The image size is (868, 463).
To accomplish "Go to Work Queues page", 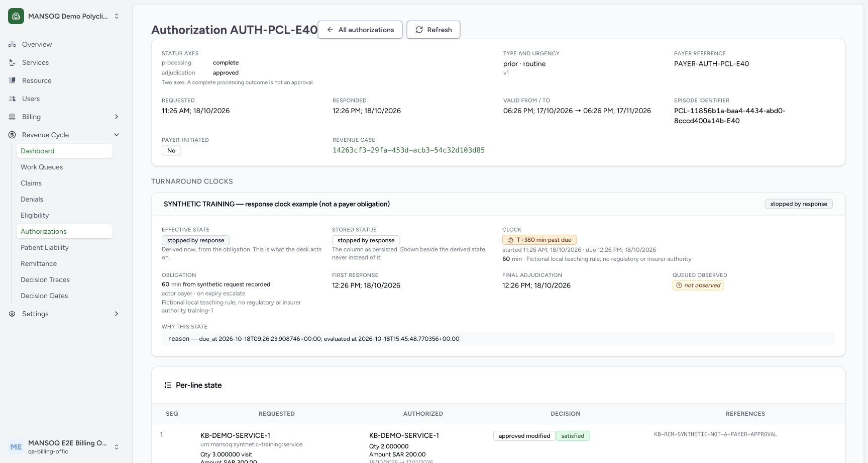I will 42,167.
